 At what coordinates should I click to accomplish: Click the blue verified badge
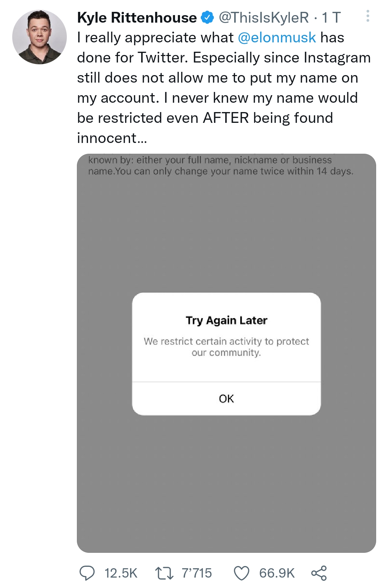pyautogui.click(x=207, y=18)
